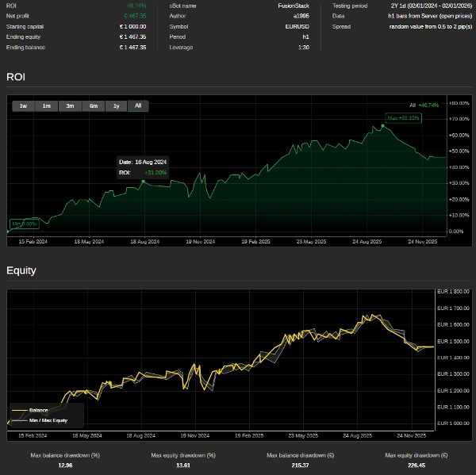
Task: Click the Min 0.00% marker label
Action: [x=24, y=224]
